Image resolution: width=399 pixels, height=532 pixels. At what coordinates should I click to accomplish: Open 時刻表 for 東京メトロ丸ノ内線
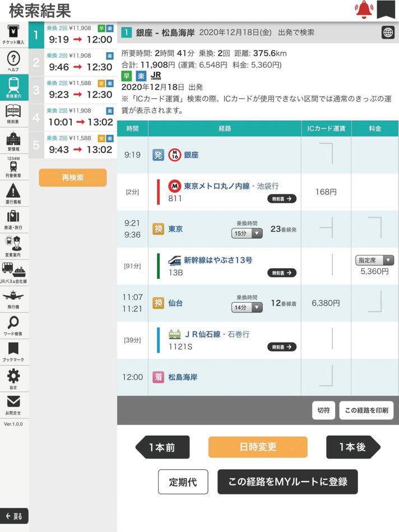coord(282,199)
